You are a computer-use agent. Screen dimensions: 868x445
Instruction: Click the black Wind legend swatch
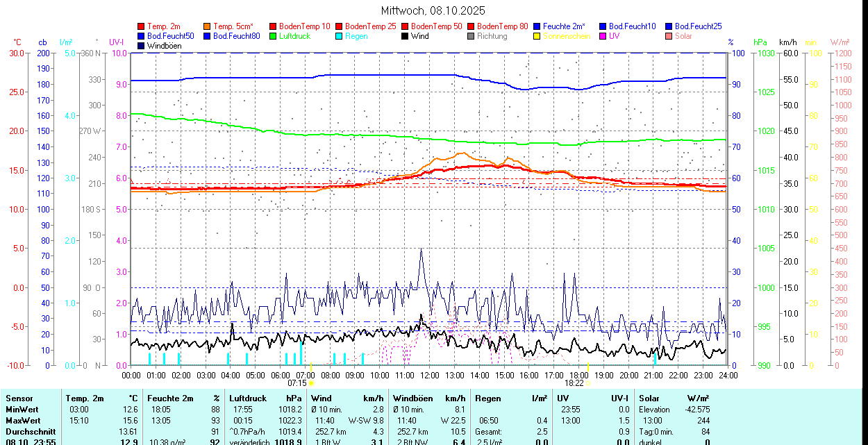[x=404, y=36]
